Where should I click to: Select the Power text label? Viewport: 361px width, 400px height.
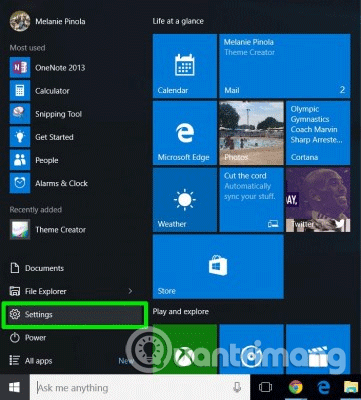[x=35, y=338]
